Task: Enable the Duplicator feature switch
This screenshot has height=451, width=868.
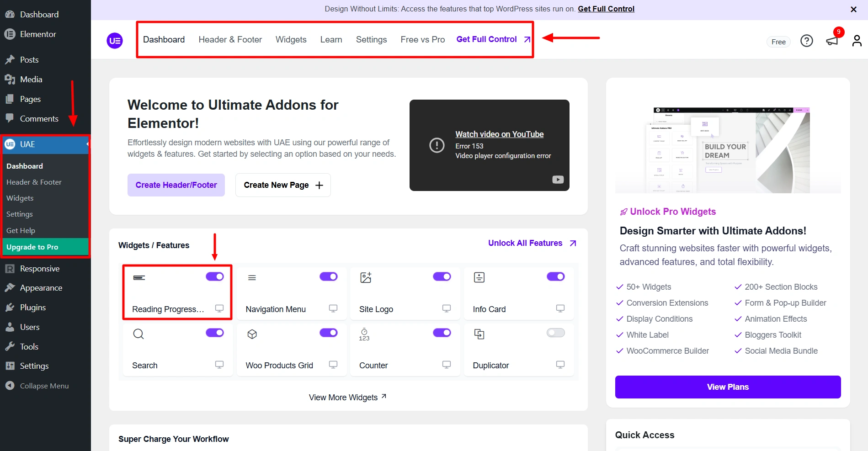Action: 556,333
